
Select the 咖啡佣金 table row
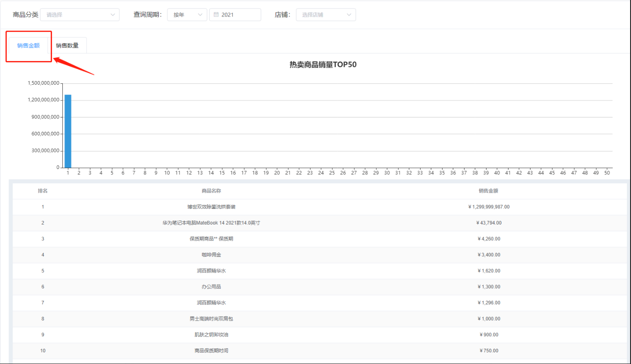[x=320, y=255]
